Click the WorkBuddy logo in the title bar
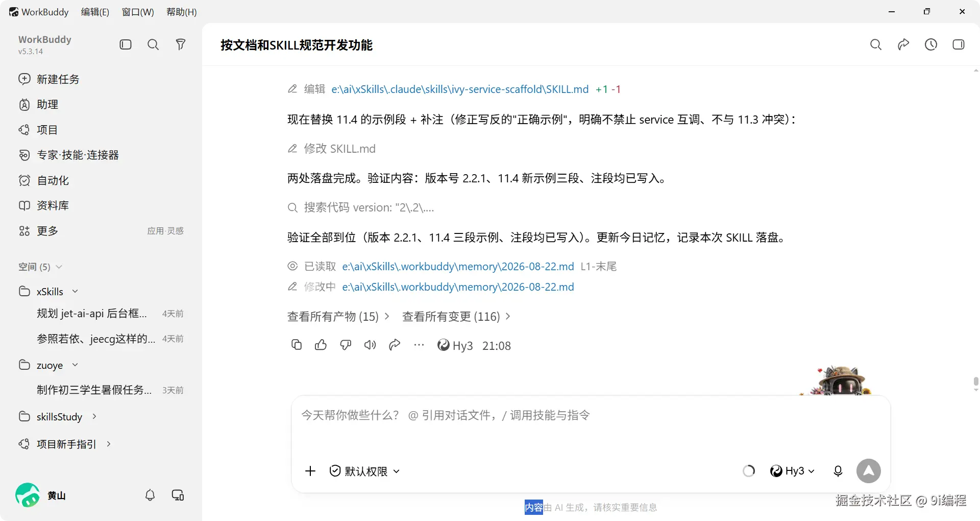The image size is (980, 521). [x=14, y=12]
